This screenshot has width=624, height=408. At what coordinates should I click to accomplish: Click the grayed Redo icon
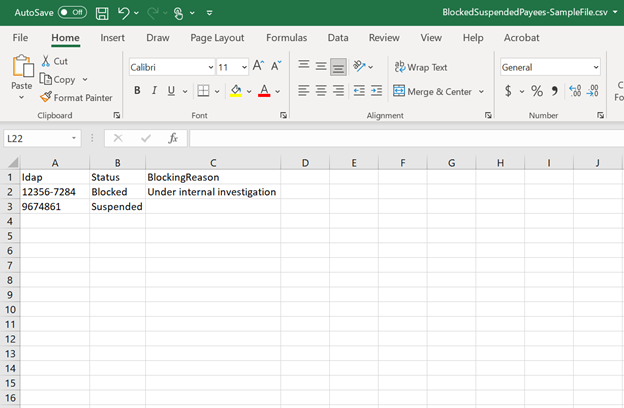152,13
